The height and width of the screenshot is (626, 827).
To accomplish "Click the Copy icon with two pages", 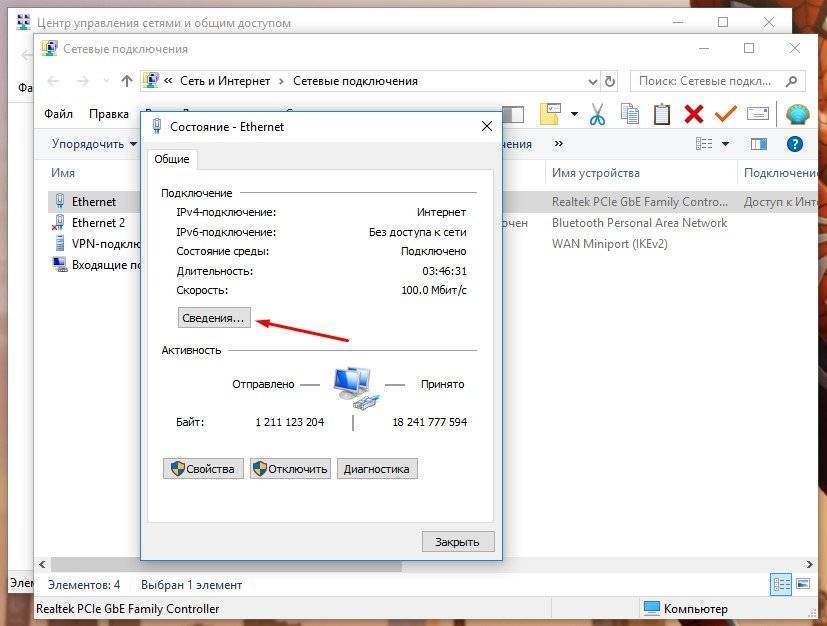I will click(629, 114).
